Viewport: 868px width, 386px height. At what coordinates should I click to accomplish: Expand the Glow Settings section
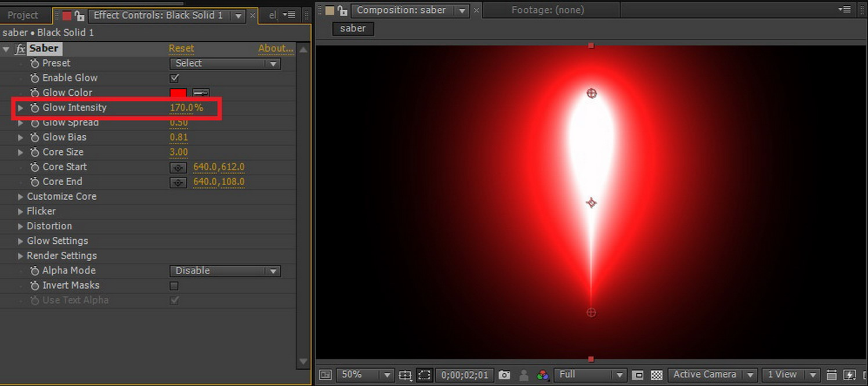[x=21, y=241]
